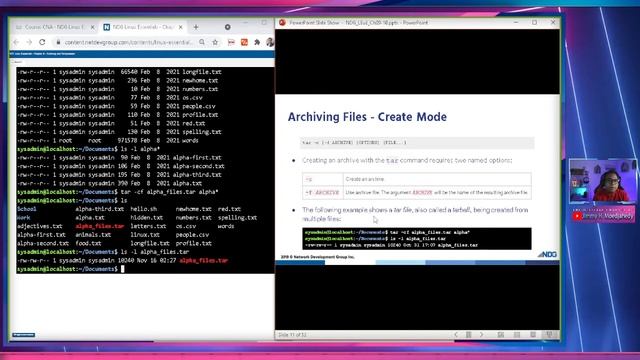
Task: Close the PowerPoint Slide Show window
Action: [x=553, y=23]
